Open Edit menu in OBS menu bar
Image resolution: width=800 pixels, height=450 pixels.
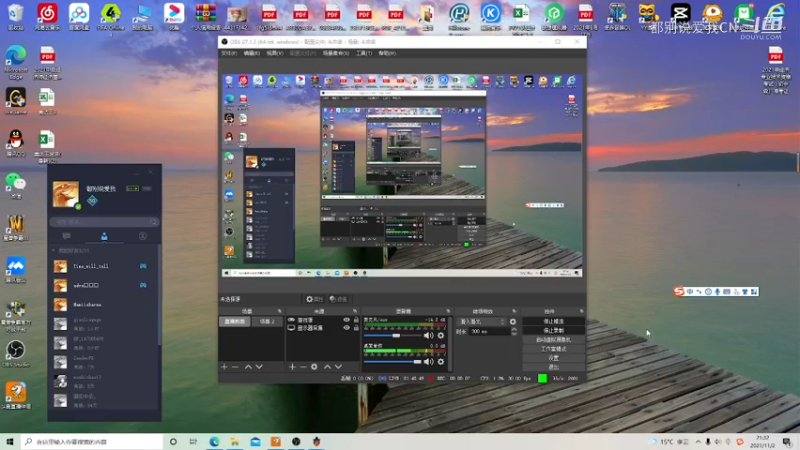252,53
